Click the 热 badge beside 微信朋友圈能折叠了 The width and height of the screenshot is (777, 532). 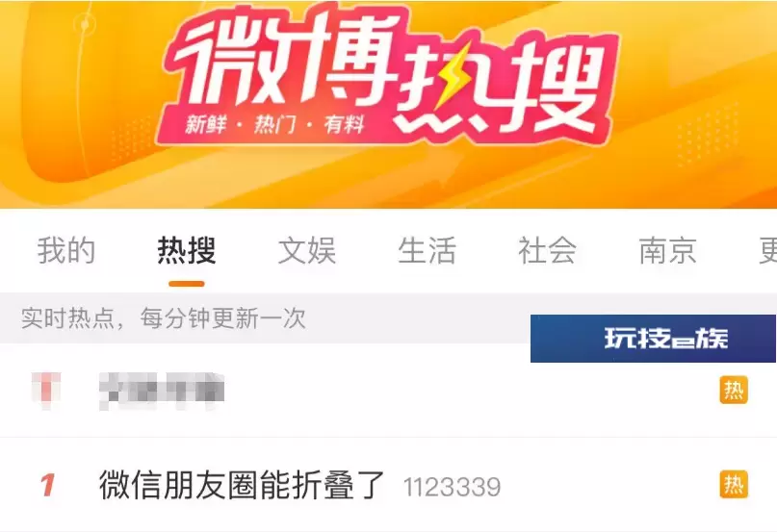(x=734, y=485)
